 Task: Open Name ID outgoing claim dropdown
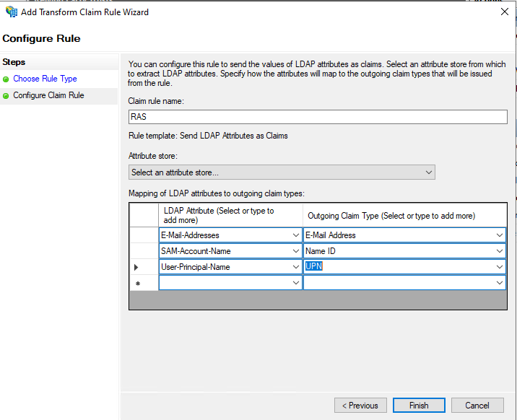point(499,251)
